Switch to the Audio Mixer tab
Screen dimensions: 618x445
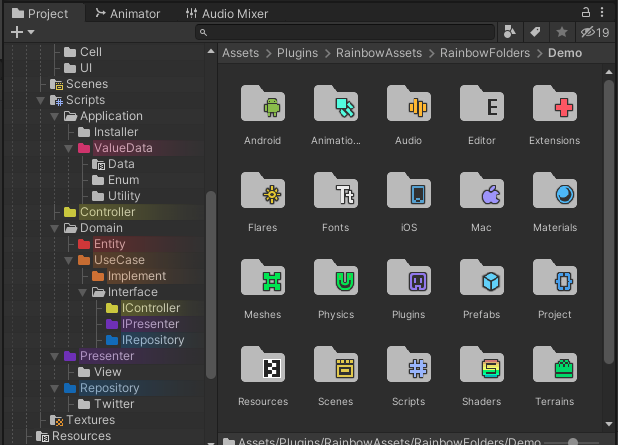(x=227, y=13)
